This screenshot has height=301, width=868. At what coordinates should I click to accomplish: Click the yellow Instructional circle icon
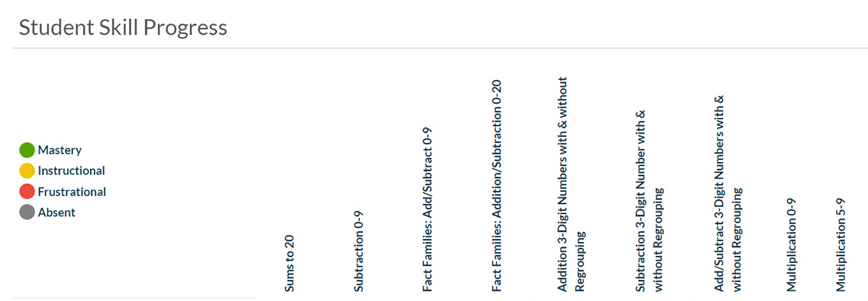[27, 171]
